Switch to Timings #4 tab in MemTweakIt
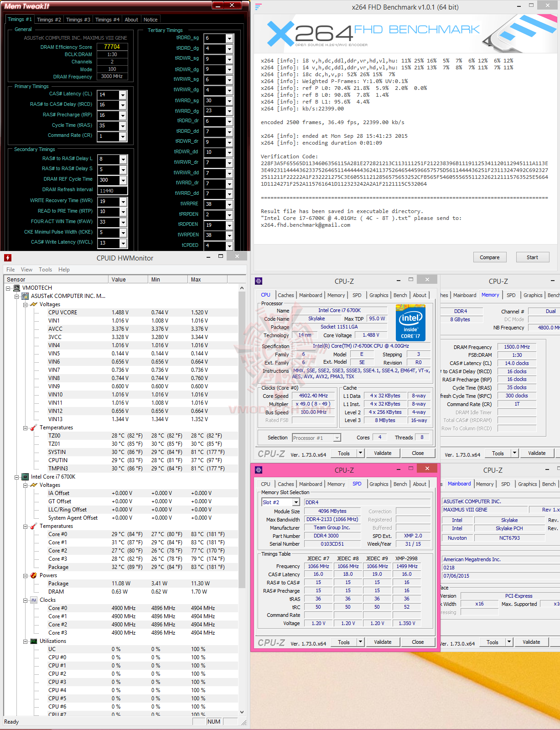Viewport: 560px width, 730px height. pyautogui.click(x=107, y=20)
